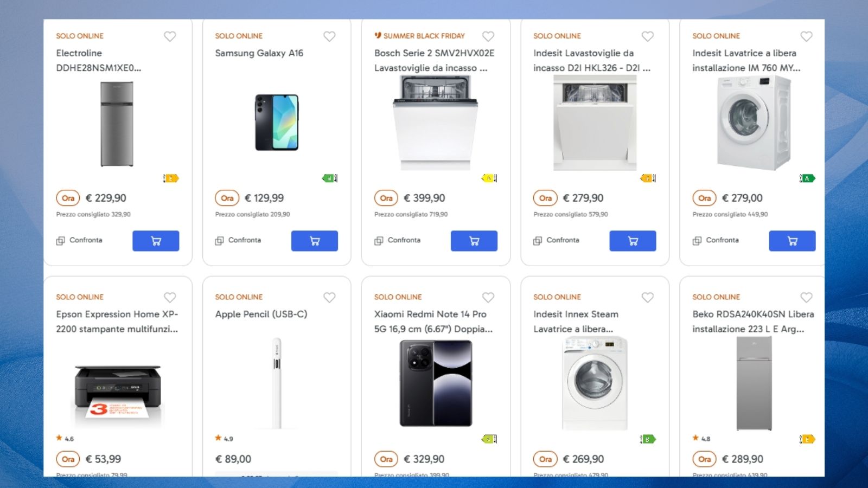
Task: Add Bosch Serie 2 dishwasher to cart
Action: (474, 241)
